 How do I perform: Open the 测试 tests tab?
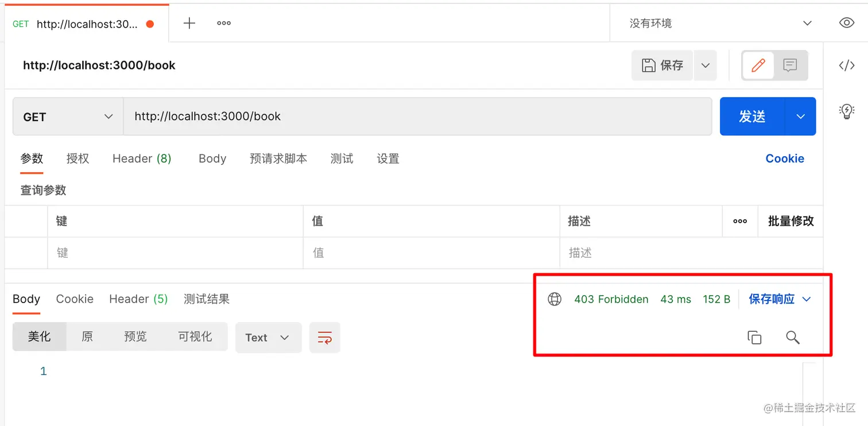pyautogui.click(x=342, y=158)
